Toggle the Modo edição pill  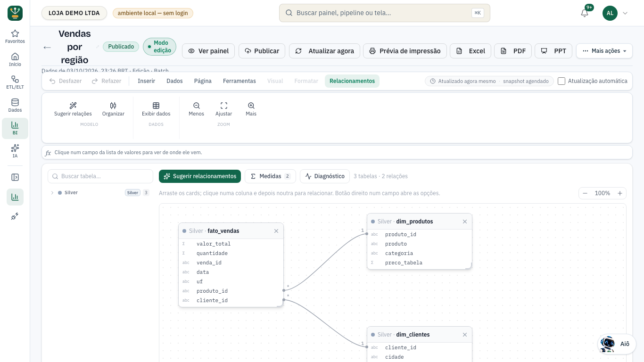160,47
